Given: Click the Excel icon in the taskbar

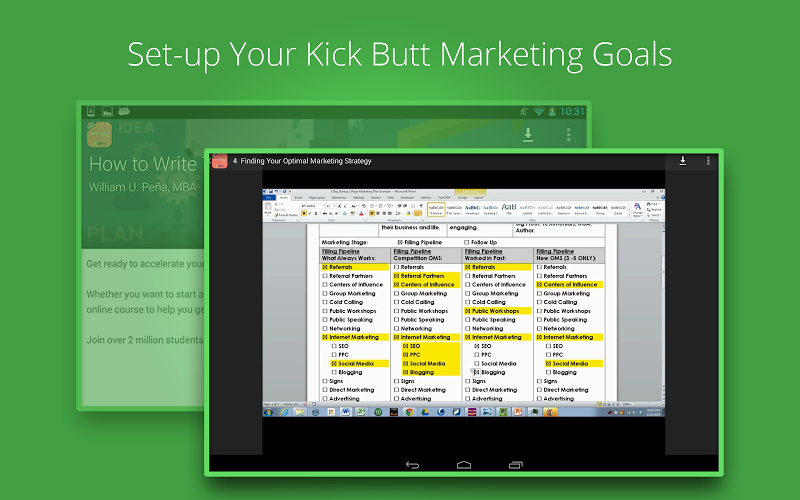Looking at the screenshot, I should tap(361, 412).
